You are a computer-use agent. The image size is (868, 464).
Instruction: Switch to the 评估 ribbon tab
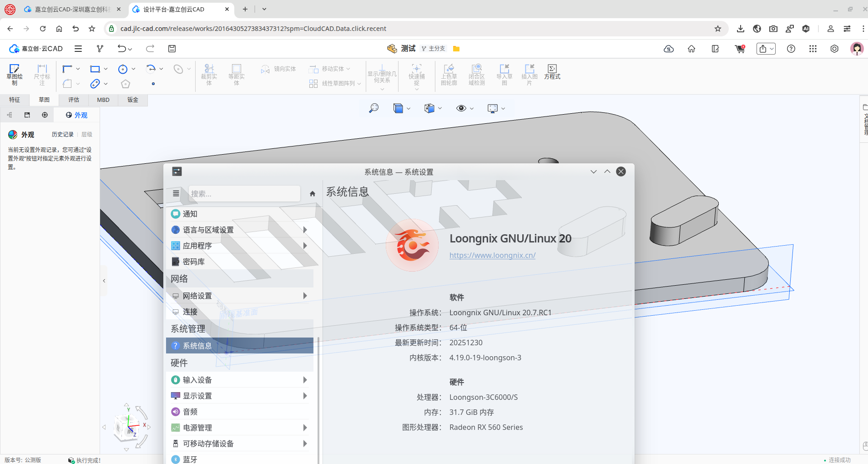pos(74,100)
